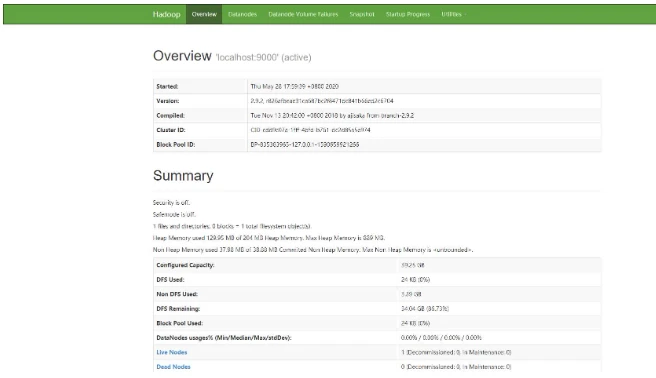
Task: Go to the Snapshot tab
Action: (x=362, y=14)
